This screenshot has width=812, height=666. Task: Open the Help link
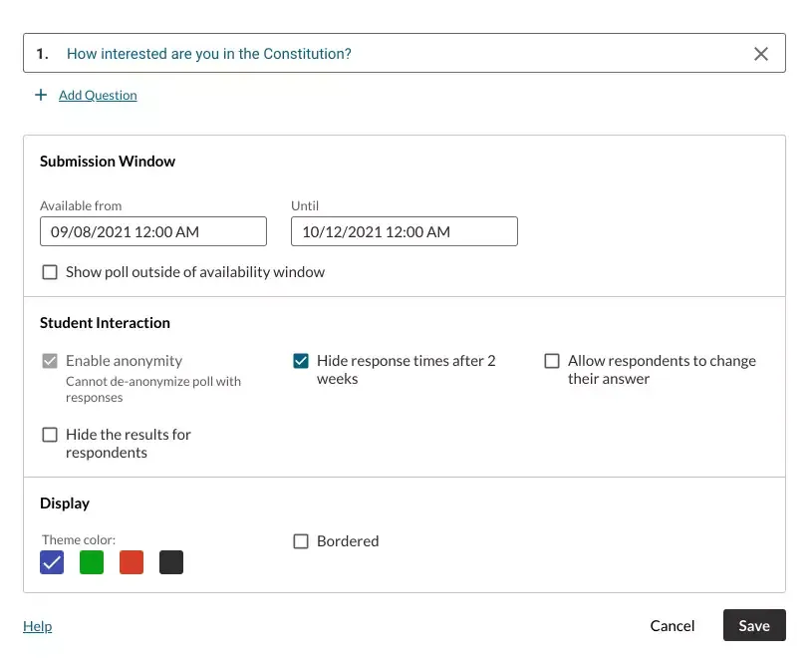[37, 626]
